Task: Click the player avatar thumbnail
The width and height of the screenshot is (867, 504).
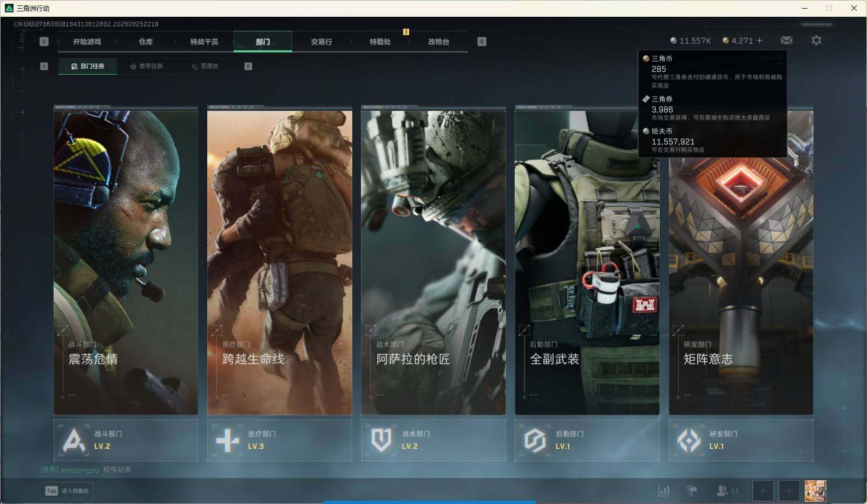Action: coord(815,491)
